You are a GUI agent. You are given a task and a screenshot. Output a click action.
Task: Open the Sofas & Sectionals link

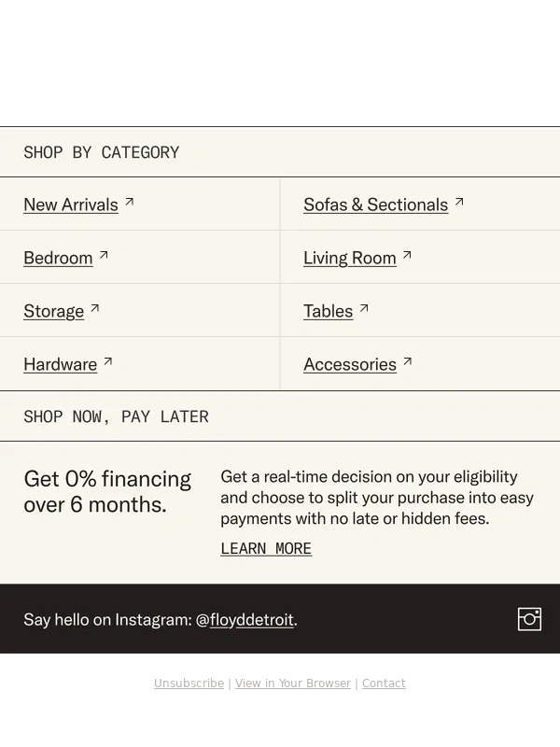[375, 204]
